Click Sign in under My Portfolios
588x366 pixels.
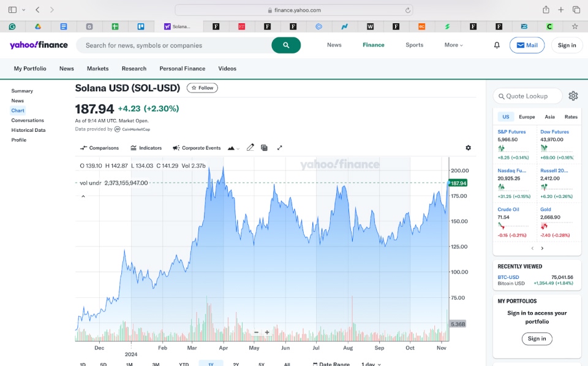pos(537,338)
